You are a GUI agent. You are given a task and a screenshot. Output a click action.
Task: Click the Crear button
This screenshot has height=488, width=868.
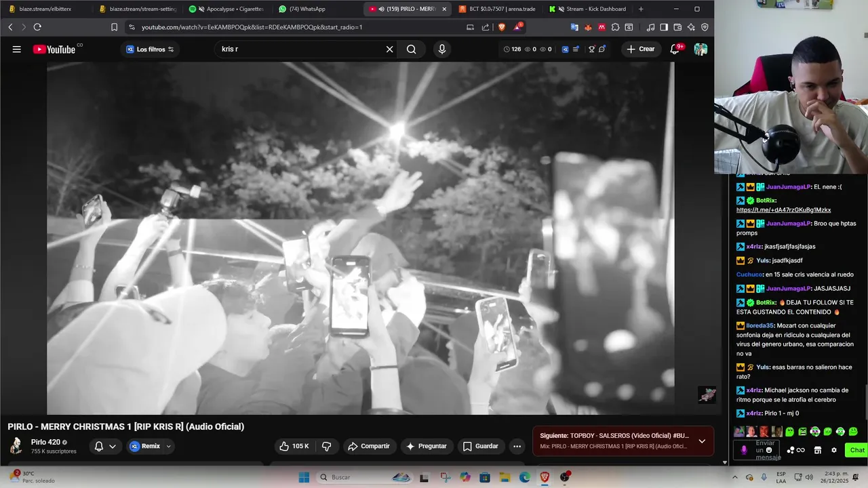click(641, 49)
